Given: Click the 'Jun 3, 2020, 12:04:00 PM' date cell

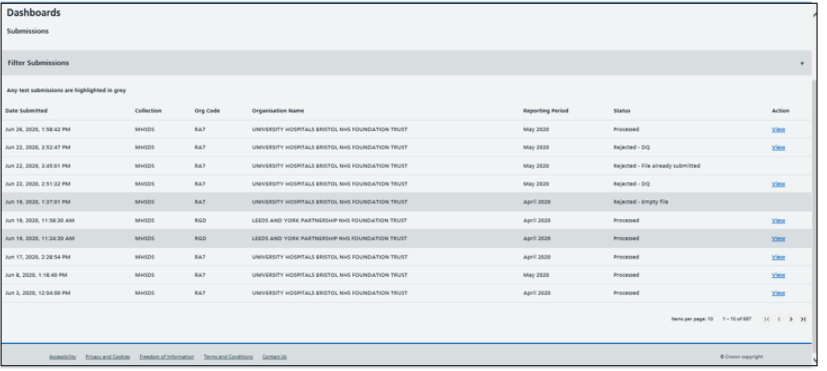Looking at the screenshot, I should click(x=37, y=293).
